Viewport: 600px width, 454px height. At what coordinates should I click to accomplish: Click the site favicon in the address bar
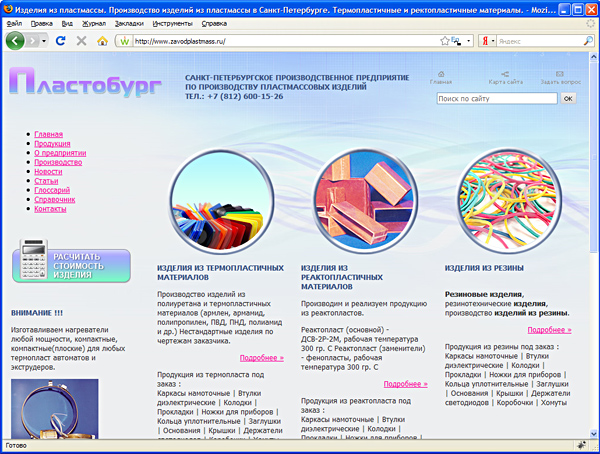coord(124,41)
